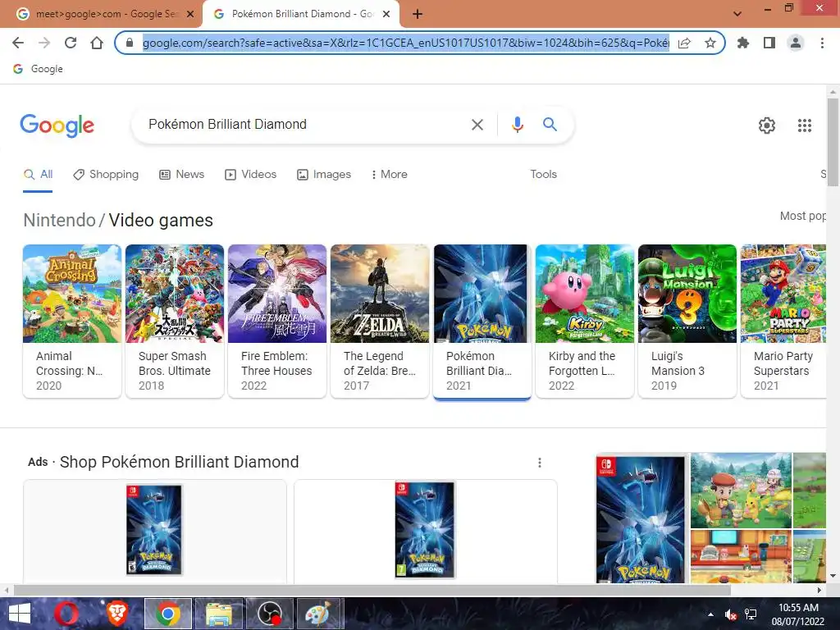The image size is (840, 630).
Task: Open search Tools
Action: [543, 174]
